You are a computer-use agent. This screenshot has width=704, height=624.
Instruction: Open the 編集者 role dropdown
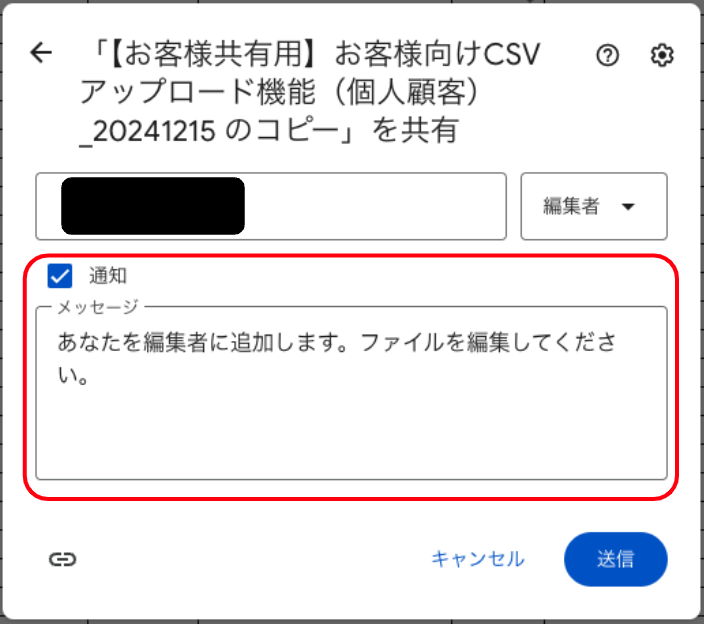pos(594,206)
